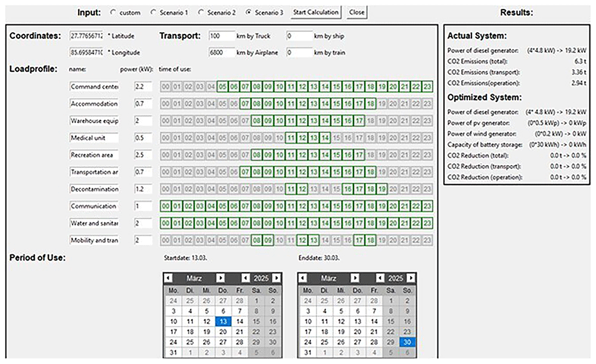The width and height of the screenshot is (596, 364).
Task: Toggle hour 17 for Recreation area
Action: coord(359,155)
